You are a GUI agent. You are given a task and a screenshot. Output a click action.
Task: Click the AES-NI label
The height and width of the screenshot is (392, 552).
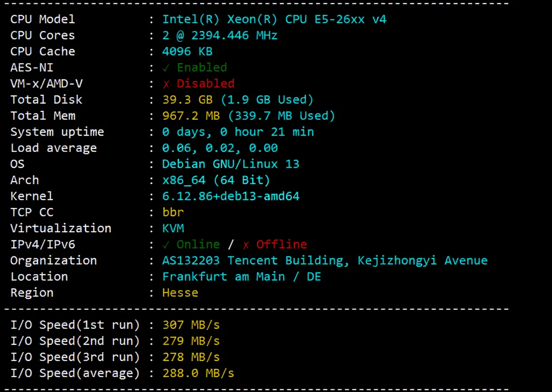[32, 68]
